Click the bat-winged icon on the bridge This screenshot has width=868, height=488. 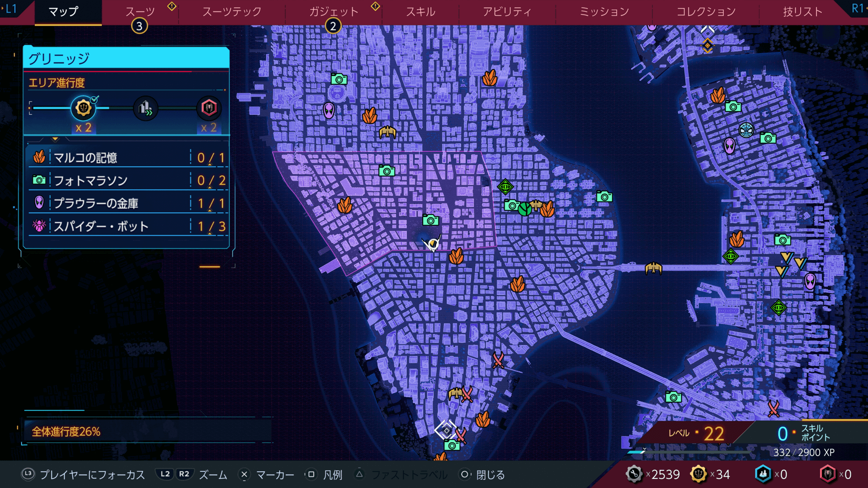653,268
